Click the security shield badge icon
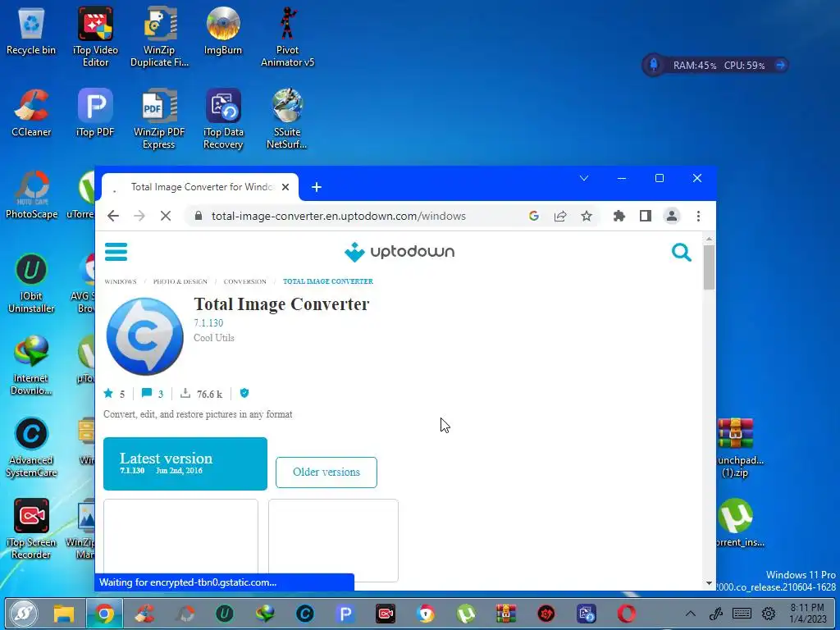This screenshot has height=630, width=840. point(244,393)
